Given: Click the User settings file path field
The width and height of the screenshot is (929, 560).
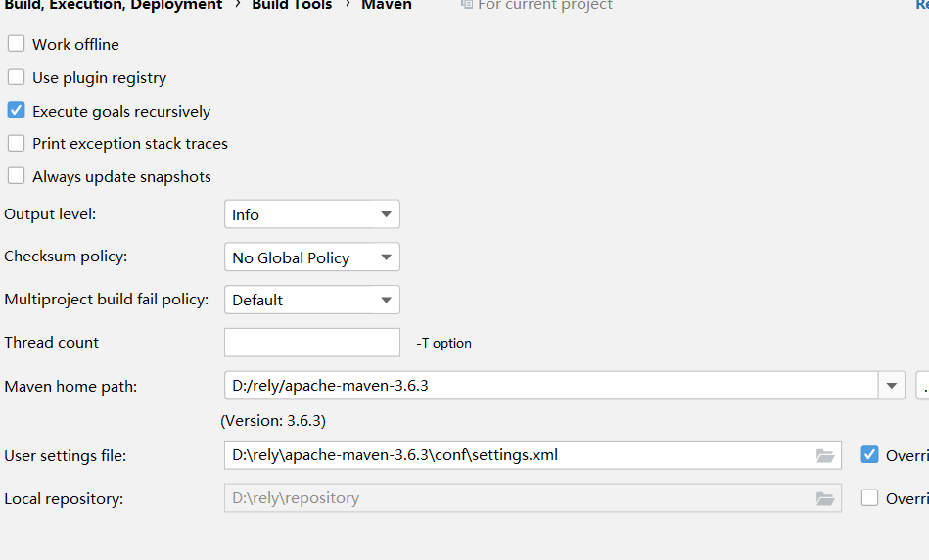Looking at the screenshot, I should 533,454.
